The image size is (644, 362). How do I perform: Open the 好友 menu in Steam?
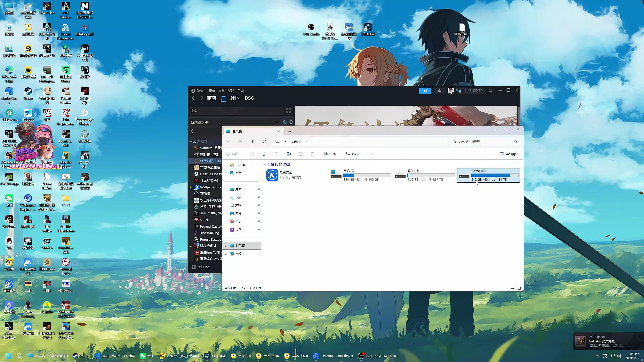221,91
